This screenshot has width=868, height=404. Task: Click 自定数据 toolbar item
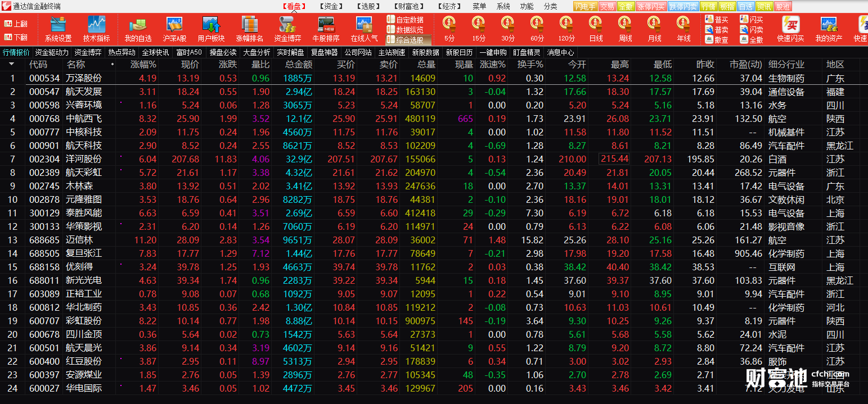[405, 20]
